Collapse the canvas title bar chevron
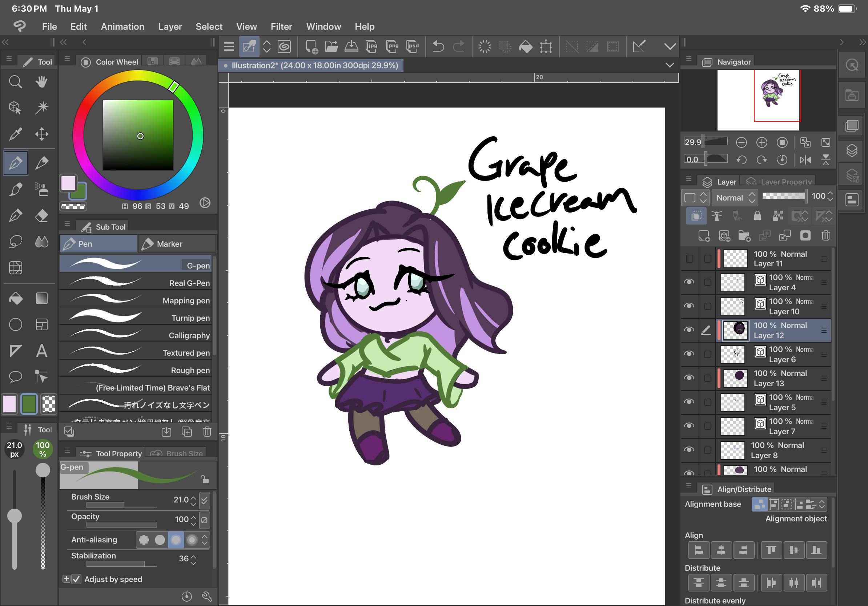Viewport: 868px width, 606px height. pos(670,65)
